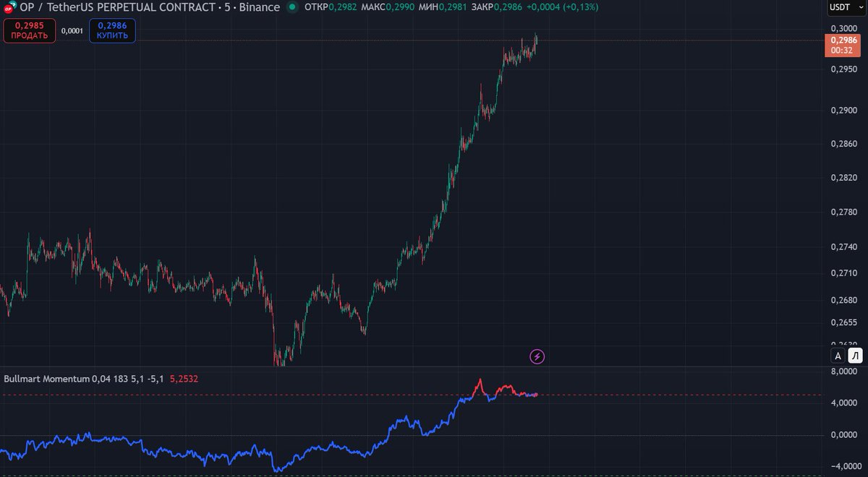This screenshot has width=868, height=477.
Task: Toggle the Л logarithmic scale button
Action: [856, 356]
